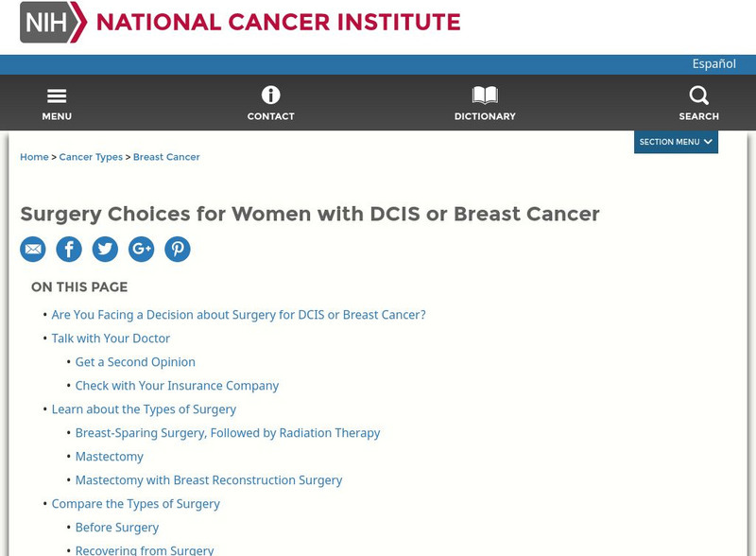756x556 pixels.
Task: Share the page on Google+
Action: 142,249
